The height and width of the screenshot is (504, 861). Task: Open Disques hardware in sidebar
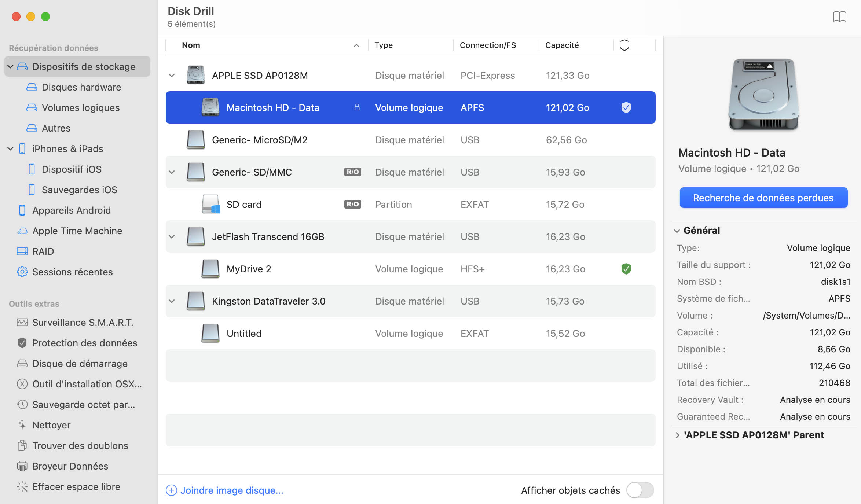[81, 87]
